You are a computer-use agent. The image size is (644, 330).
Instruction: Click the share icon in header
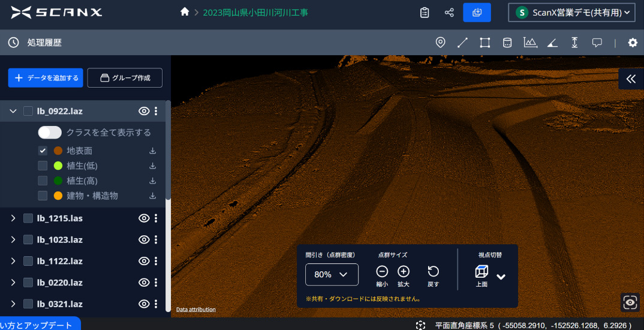click(449, 13)
